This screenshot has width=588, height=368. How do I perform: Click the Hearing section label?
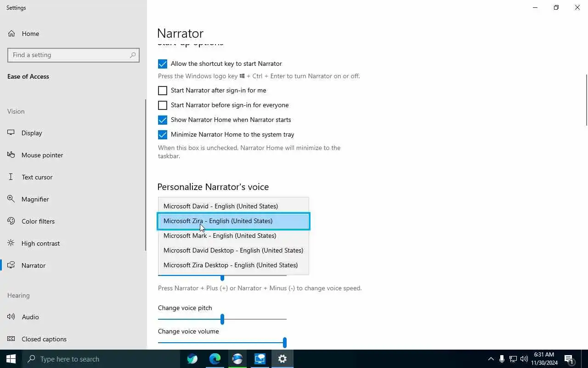click(18, 295)
